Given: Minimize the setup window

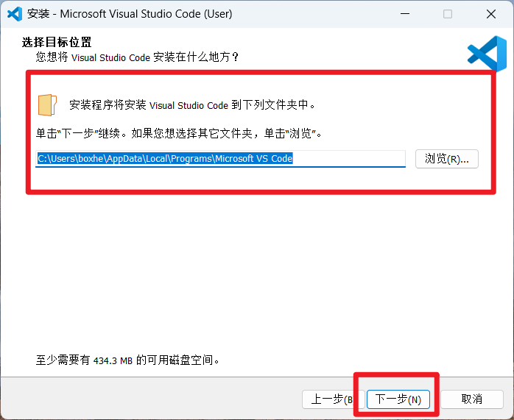Looking at the screenshot, I should [x=405, y=14].
